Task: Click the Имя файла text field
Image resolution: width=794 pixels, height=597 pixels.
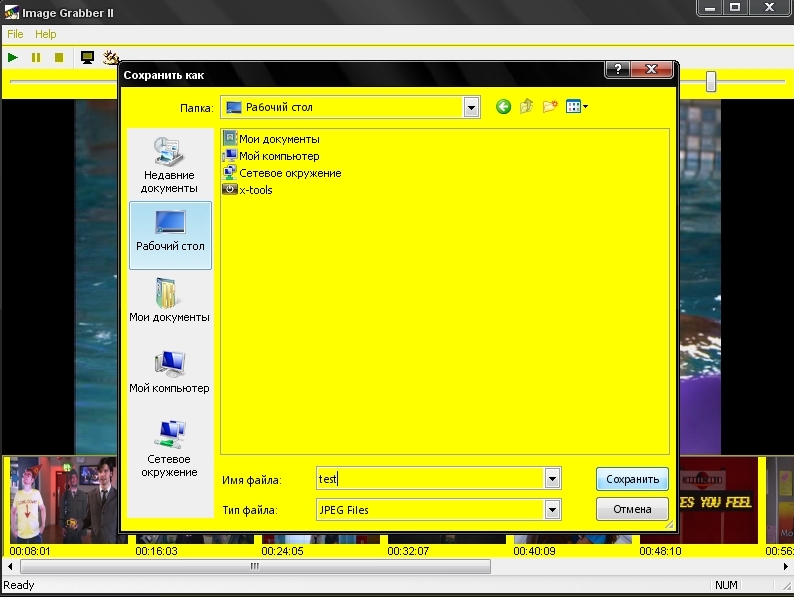Action: point(430,479)
